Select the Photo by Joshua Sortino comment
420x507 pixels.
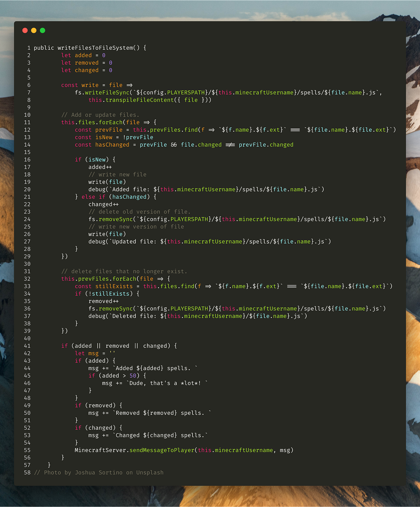point(98,472)
